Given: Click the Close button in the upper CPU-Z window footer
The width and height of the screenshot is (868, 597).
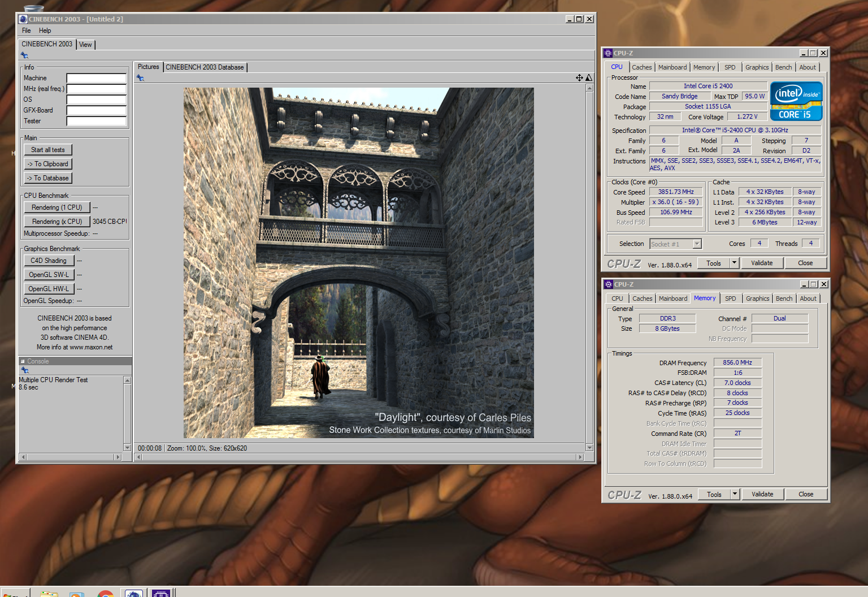Looking at the screenshot, I should tap(805, 263).
